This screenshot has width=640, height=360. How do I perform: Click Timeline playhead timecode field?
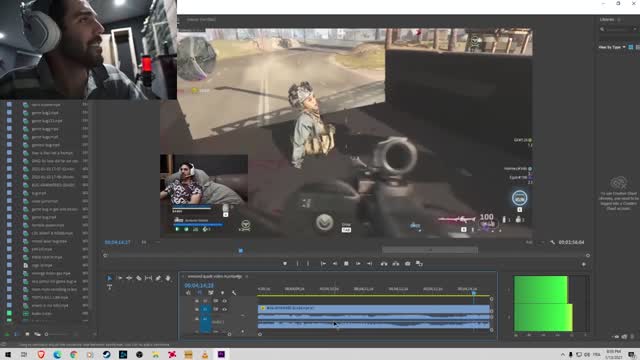coord(199,285)
